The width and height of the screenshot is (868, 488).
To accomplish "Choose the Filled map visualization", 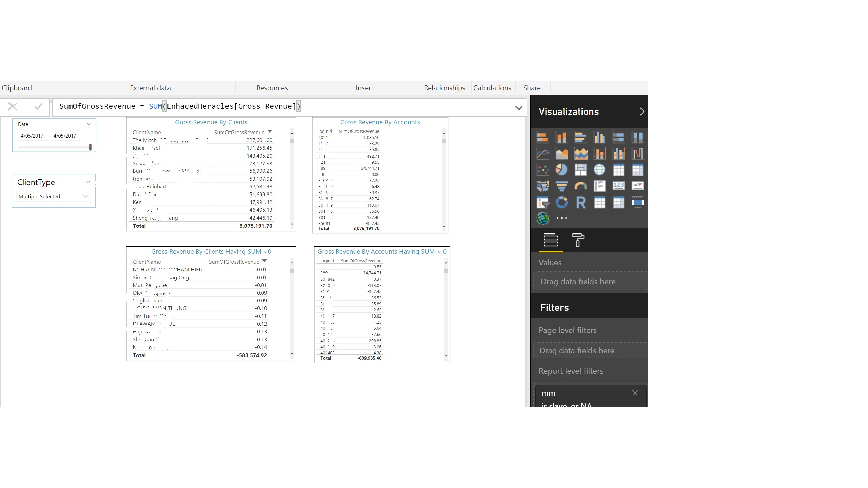I will [x=542, y=186].
